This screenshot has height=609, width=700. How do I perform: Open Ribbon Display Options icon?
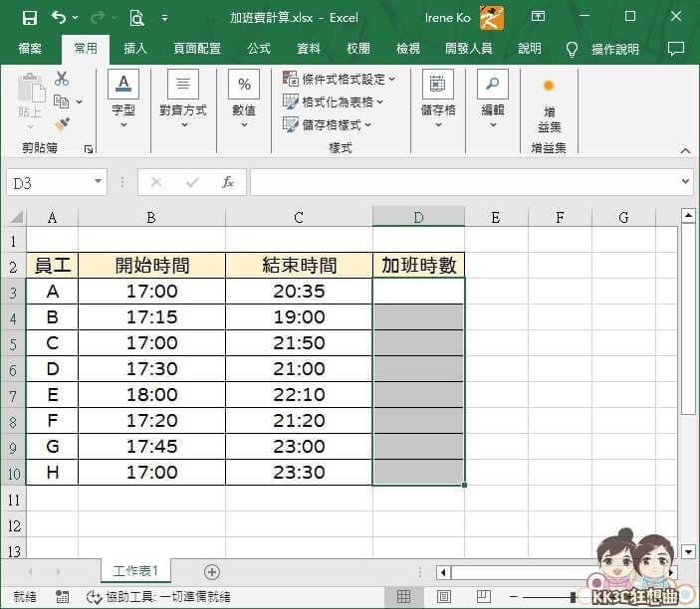click(x=538, y=17)
